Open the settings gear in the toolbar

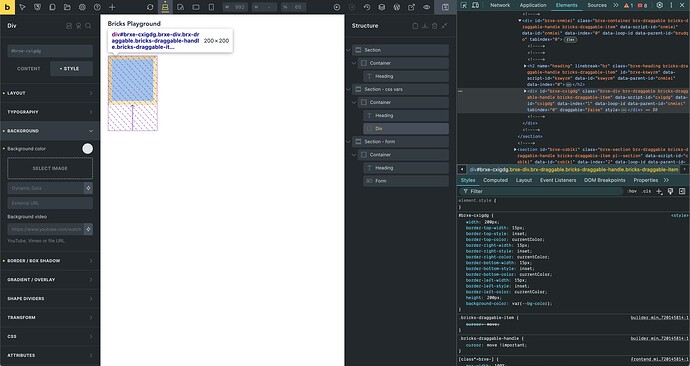point(82,7)
